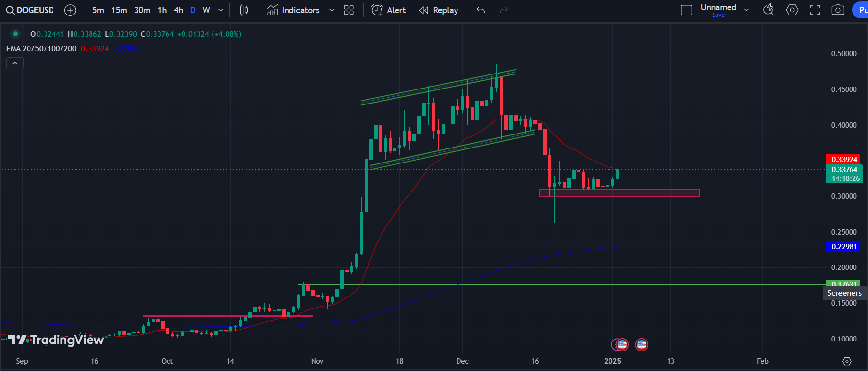This screenshot has height=371, width=868.
Task: Select the pink horizontal line near October
Action: [x=228, y=316]
